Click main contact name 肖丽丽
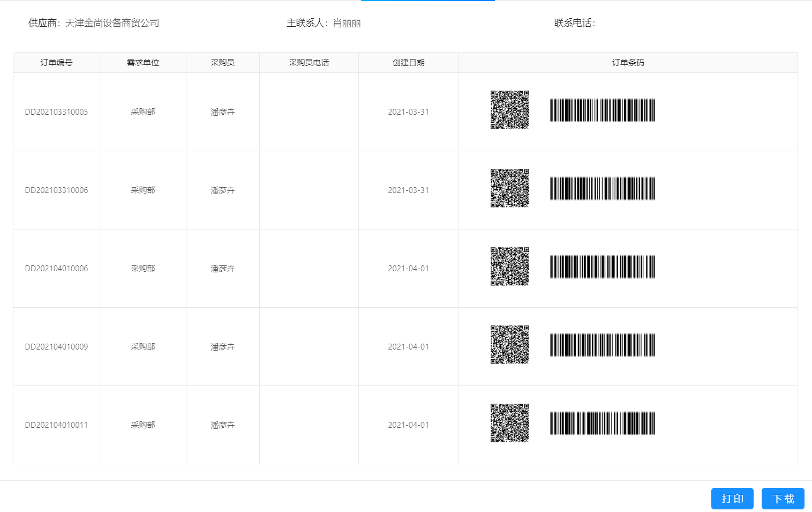 click(347, 23)
